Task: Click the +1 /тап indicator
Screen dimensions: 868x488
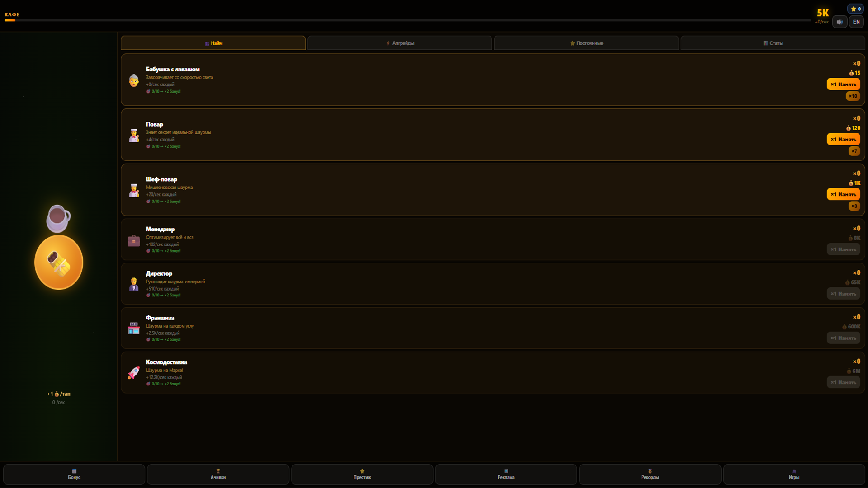Action: (59, 394)
